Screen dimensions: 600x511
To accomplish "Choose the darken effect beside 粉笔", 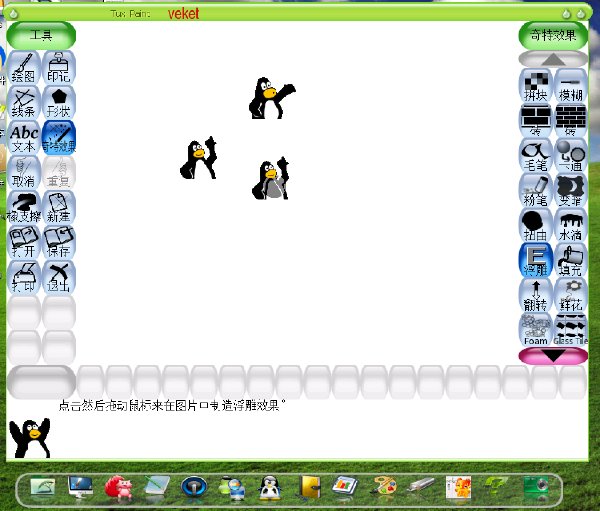I will (571, 190).
